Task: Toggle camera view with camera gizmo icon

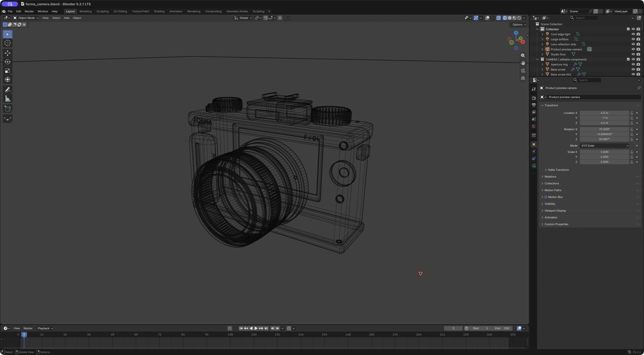Action: [x=523, y=71]
